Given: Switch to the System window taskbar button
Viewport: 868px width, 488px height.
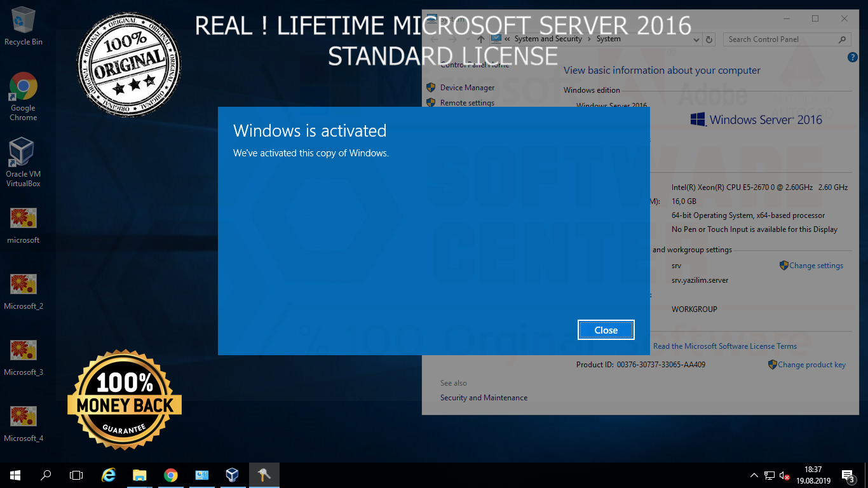Looking at the screenshot, I should click(201, 475).
